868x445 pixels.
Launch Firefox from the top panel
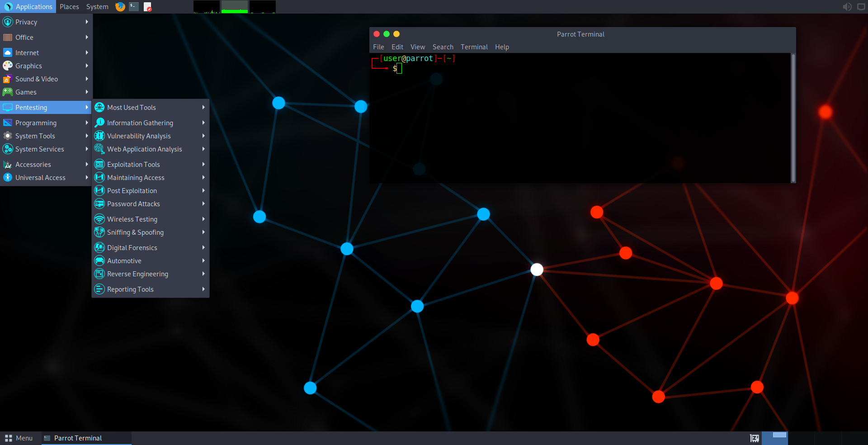pos(119,7)
